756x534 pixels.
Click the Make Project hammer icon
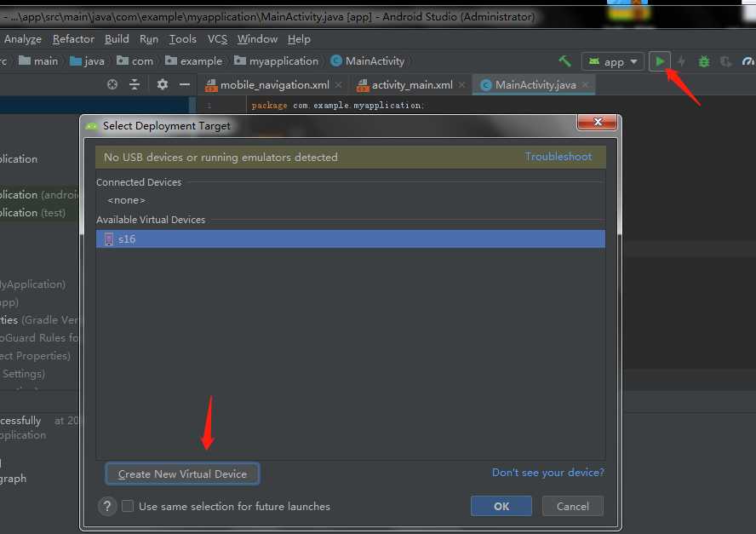[x=564, y=61]
